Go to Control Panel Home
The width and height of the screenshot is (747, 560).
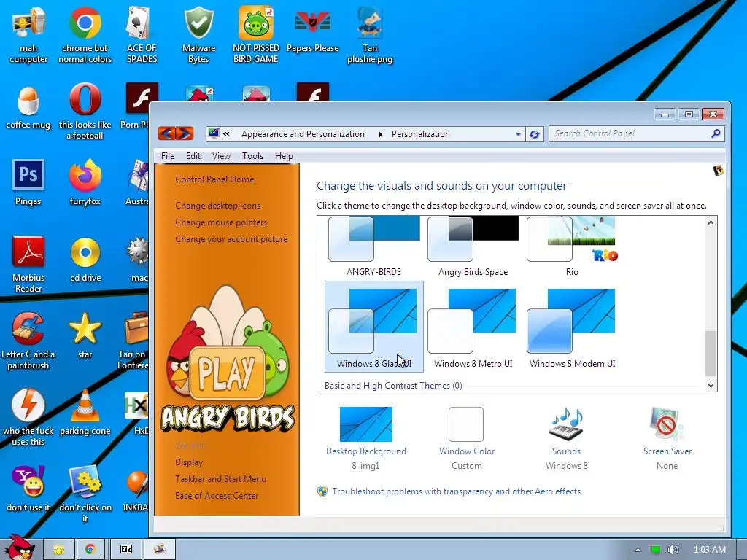pos(214,179)
